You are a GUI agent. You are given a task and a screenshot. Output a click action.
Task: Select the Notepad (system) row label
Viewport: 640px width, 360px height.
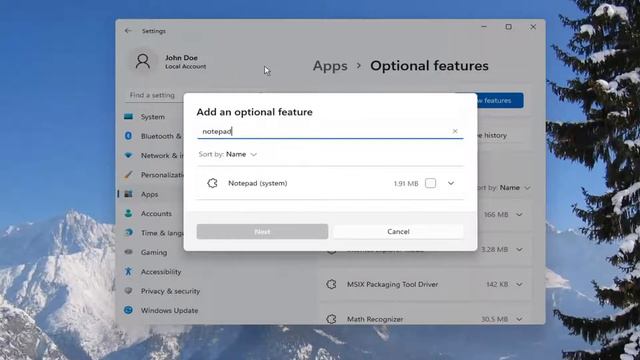pyautogui.click(x=258, y=183)
